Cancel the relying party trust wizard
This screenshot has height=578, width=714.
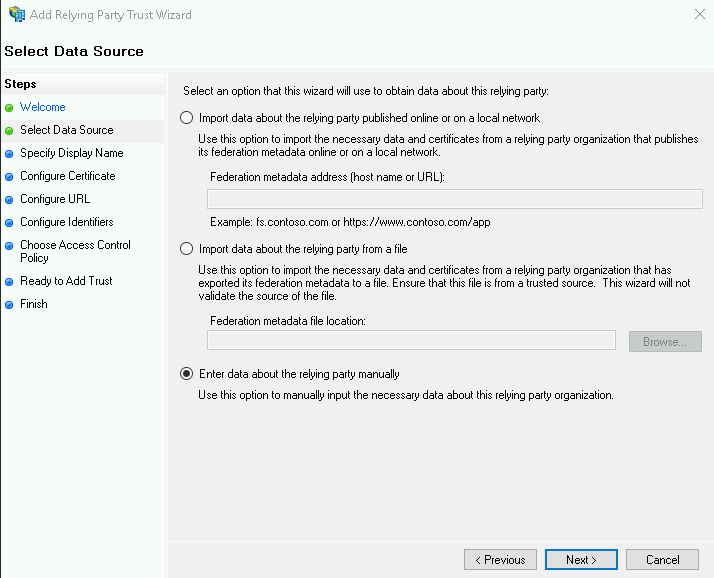click(x=663, y=560)
